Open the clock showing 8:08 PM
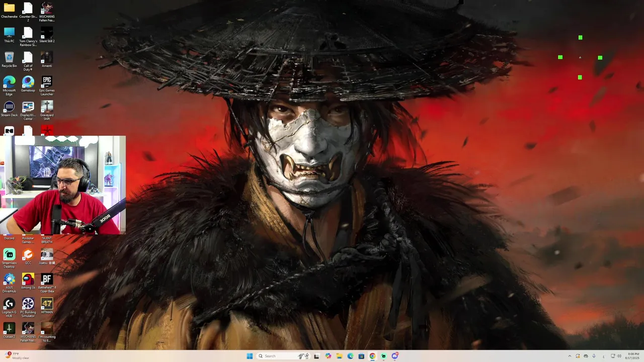This screenshot has height=362, width=644. point(633,356)
